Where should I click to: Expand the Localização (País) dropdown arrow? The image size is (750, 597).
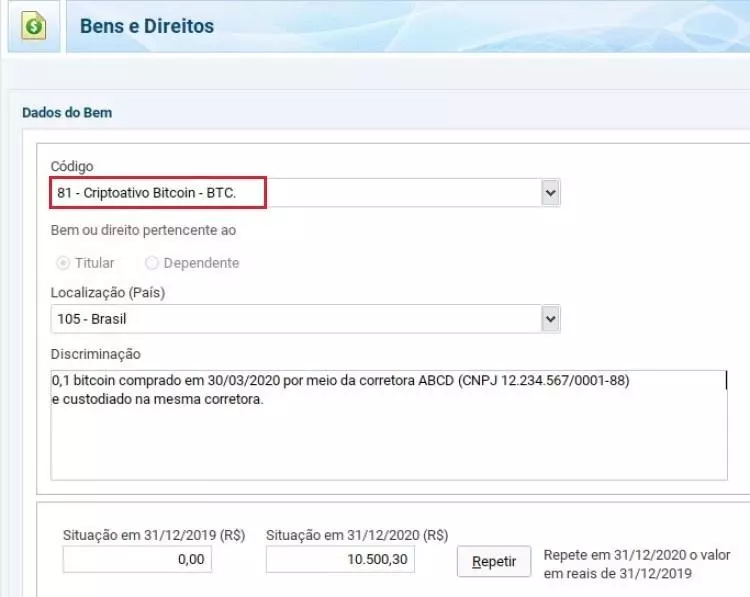click(551, 319)
